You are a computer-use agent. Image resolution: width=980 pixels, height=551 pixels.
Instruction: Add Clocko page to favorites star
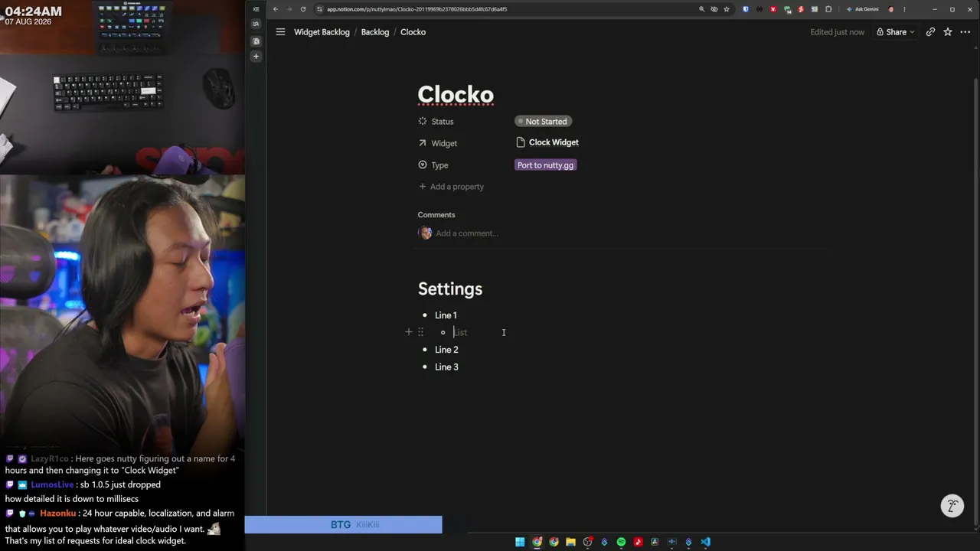tap(948, 32)
